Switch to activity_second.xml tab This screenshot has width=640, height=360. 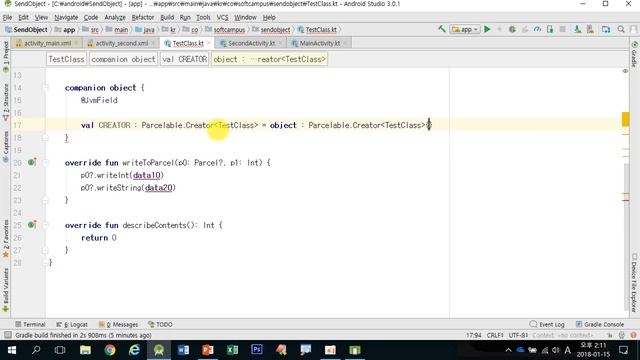click(x=122, y=43)
